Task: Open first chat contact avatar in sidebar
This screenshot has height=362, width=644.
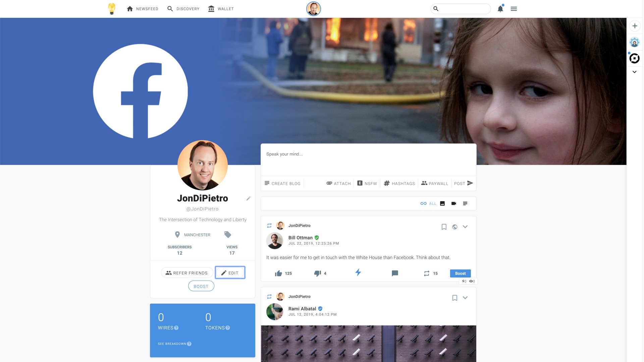Action: click(x=635, y=42)
